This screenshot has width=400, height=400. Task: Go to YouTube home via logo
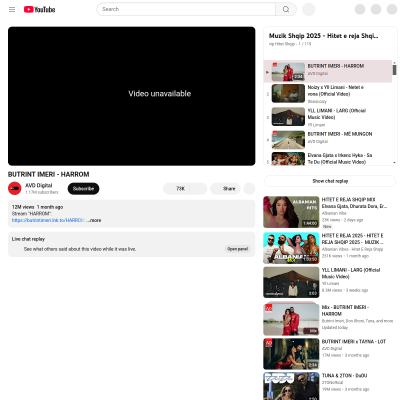coord(40,9)
